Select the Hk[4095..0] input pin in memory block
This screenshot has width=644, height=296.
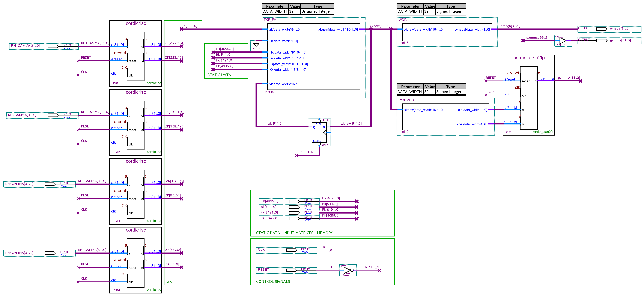coord(294,201)
